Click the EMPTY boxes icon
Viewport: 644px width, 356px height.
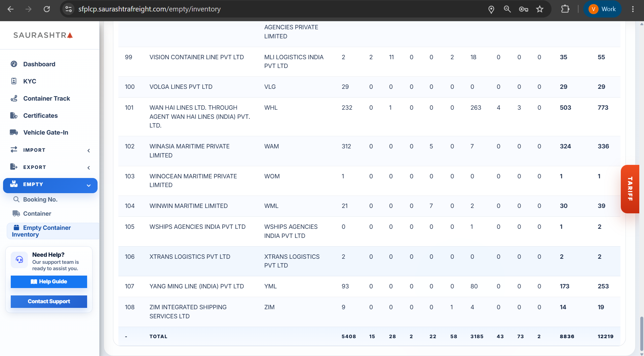click(x=14, y=184)
